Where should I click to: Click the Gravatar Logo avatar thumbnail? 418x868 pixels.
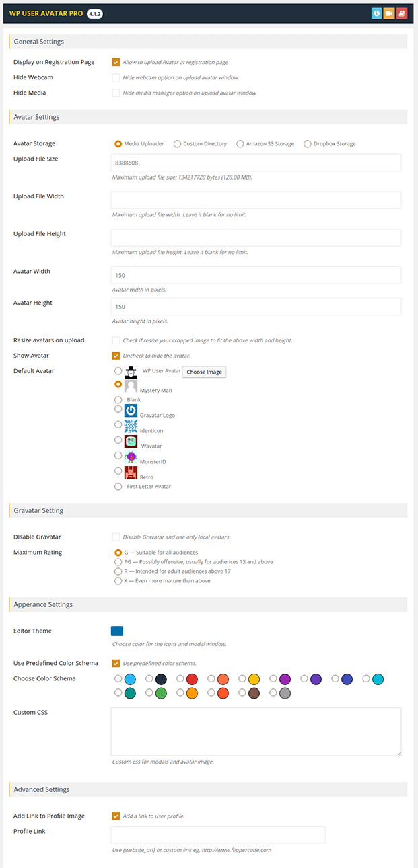[x=129, y=410]
